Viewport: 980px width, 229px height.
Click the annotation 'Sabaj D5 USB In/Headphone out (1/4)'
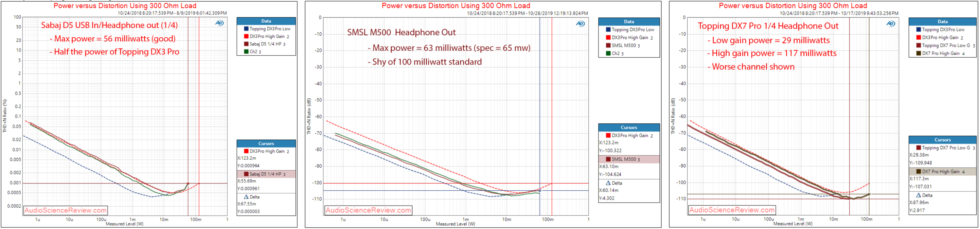(x=109, y=25)
